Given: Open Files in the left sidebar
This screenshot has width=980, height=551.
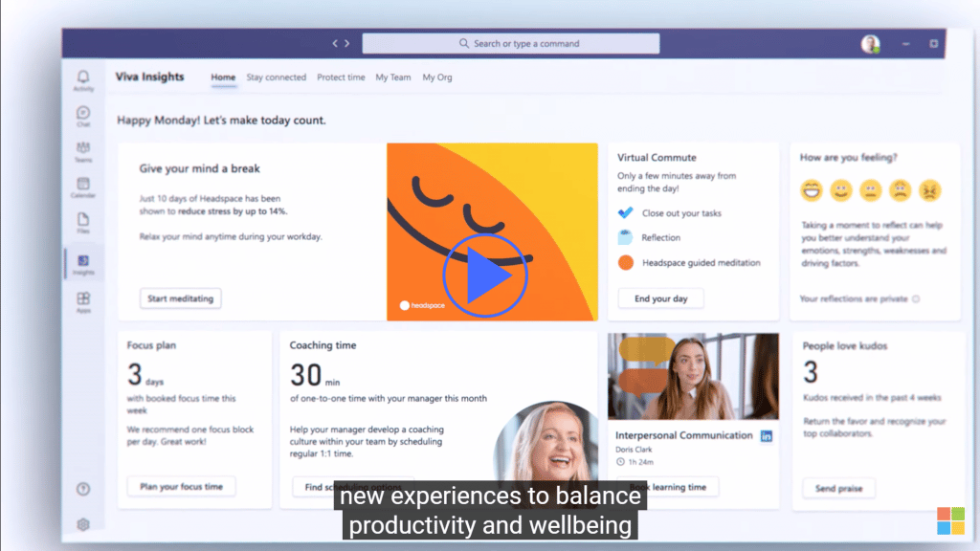Looking at the screenshot, I should click(83, 222).
